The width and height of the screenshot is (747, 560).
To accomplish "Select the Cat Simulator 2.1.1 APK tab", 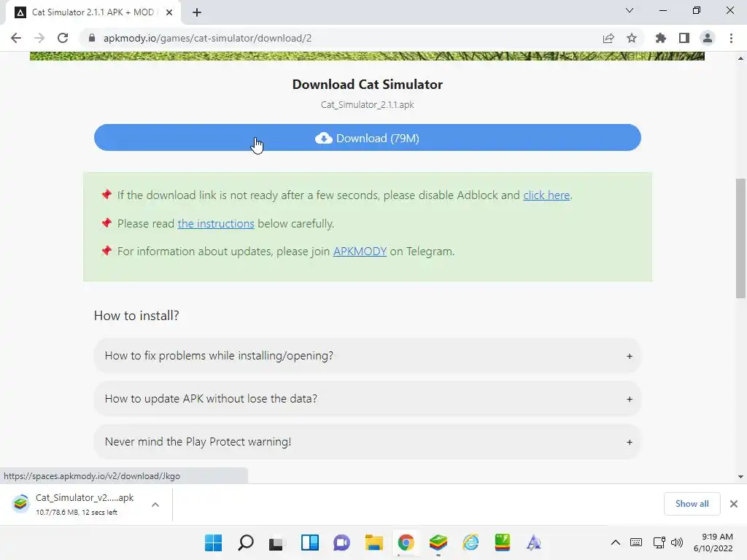I will [x=93, y=12].
